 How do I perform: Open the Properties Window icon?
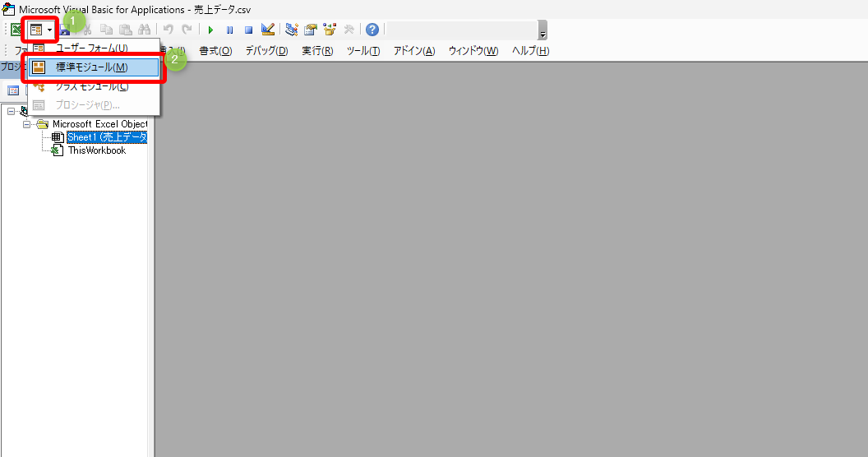point(310,30)
